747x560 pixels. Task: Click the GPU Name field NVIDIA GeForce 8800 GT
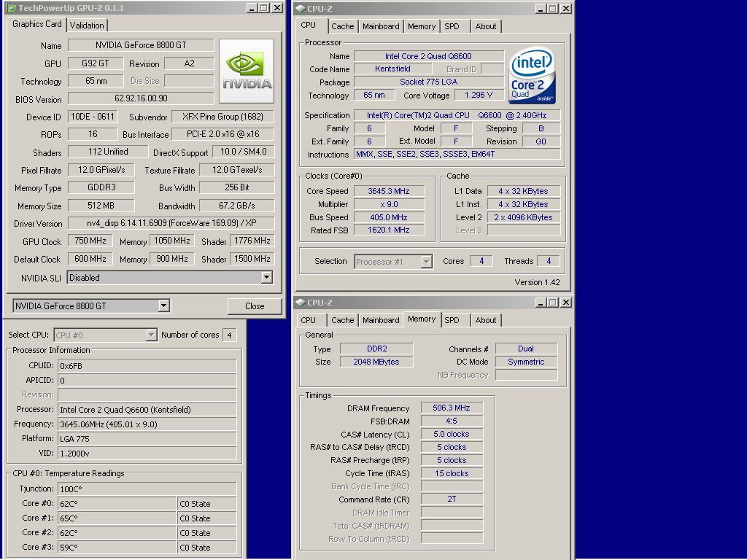(141, 45)
